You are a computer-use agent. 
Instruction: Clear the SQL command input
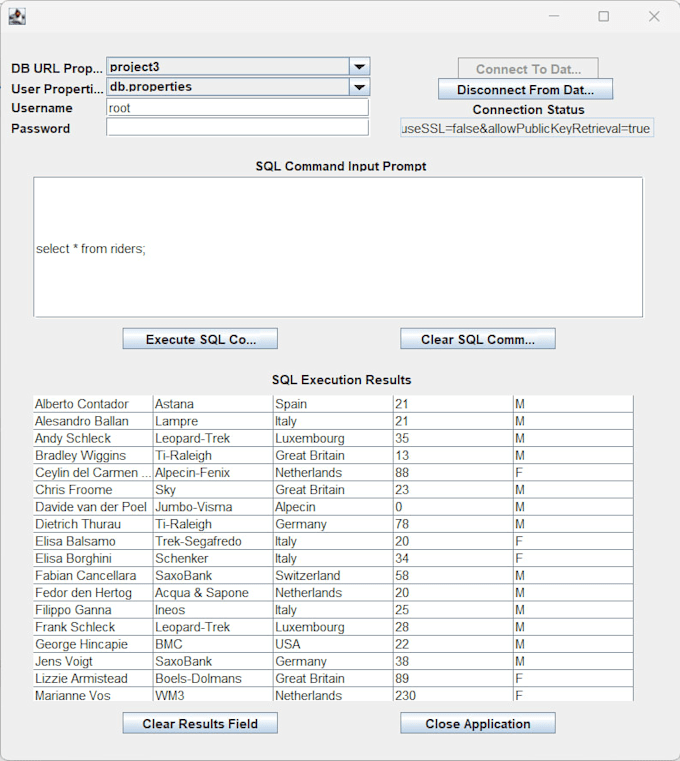pyautogui.click(x=478, y=339)
